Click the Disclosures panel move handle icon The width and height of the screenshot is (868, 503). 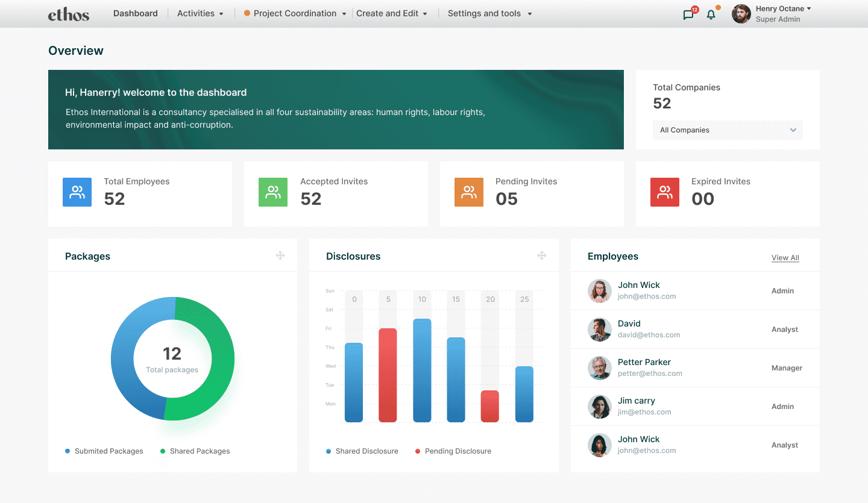(x=542, y=255)
